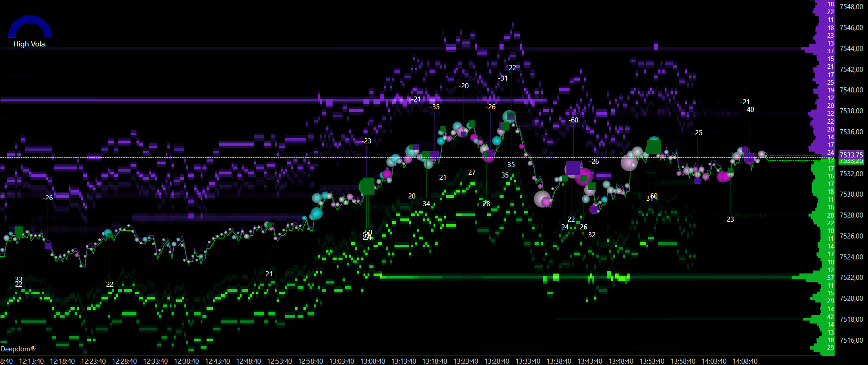The image size is (868, 365).
Task: Select the 13:43:40 time axis label
Action: click(590, 361)
